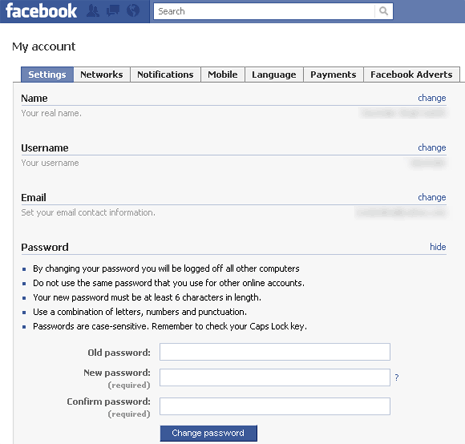The height and width of the screenshot is (444, 465).
Task: Expand Name section via change link
Action: tap(432, 98)
